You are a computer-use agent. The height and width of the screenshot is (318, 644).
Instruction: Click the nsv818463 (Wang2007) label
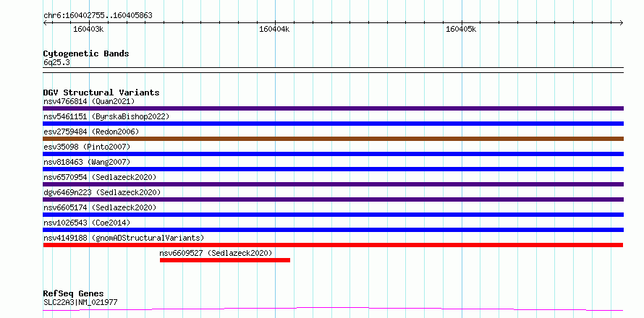point(87,162)
